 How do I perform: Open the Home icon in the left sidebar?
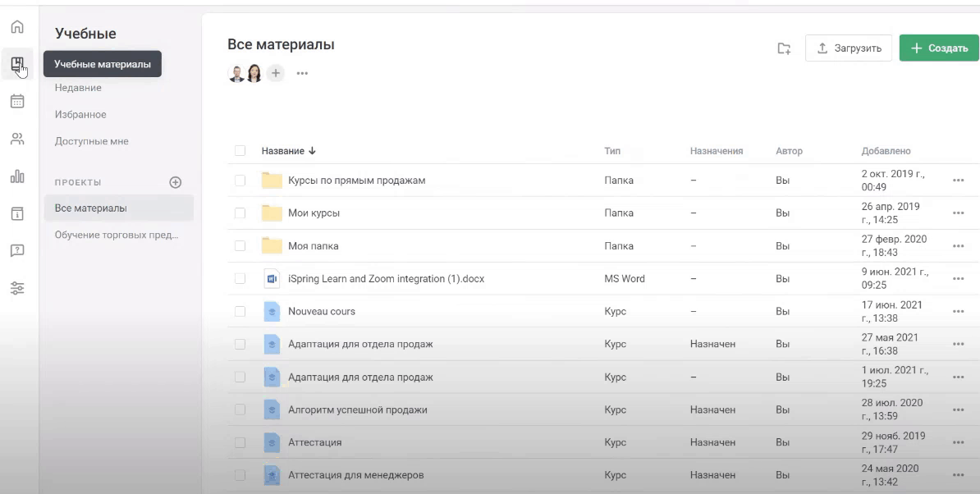click(16, 27)
